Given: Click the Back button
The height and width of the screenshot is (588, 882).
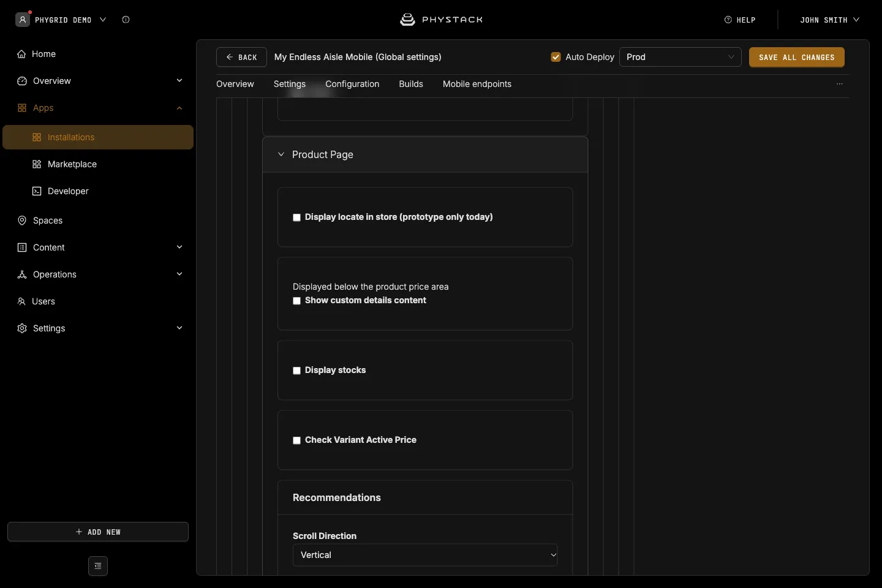Looking at the screenshot, I should 241,57.
